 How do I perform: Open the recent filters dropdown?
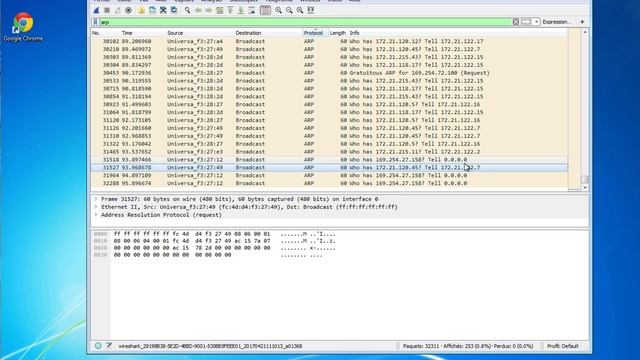click(x=537, y=22)
